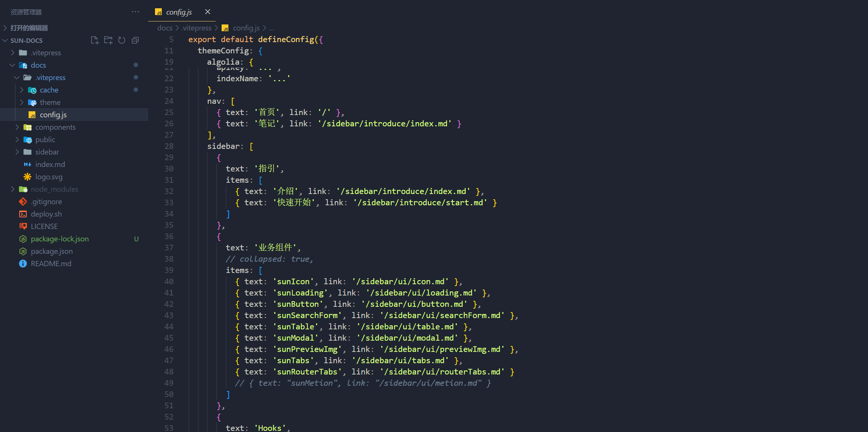Click the New File icon in explorer header

[95, 40]
